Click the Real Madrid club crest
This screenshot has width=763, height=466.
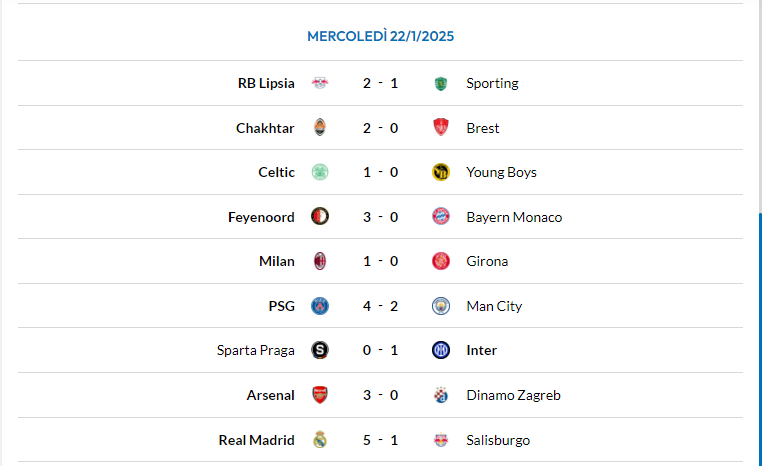click(320, 440)
